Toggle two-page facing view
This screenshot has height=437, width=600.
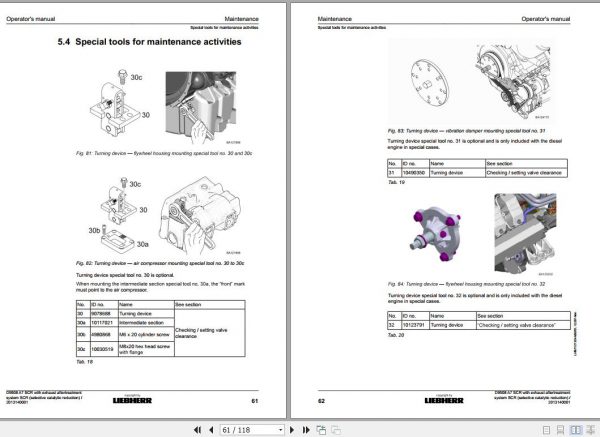[x=576, y=430]
